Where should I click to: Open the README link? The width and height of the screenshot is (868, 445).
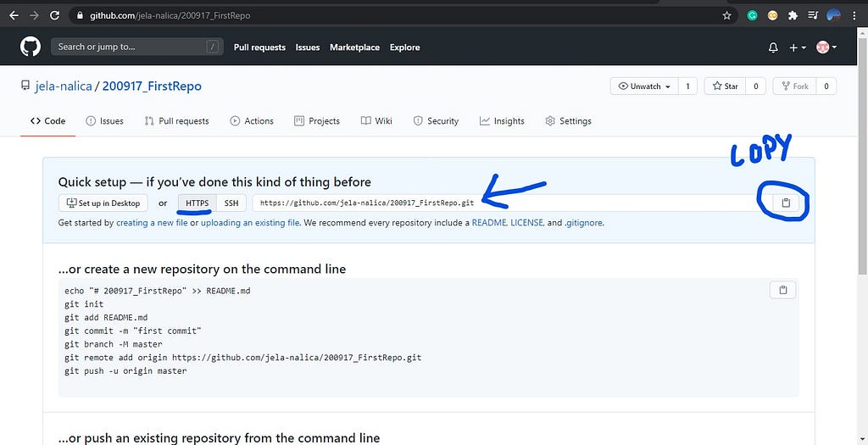(489, 223)
